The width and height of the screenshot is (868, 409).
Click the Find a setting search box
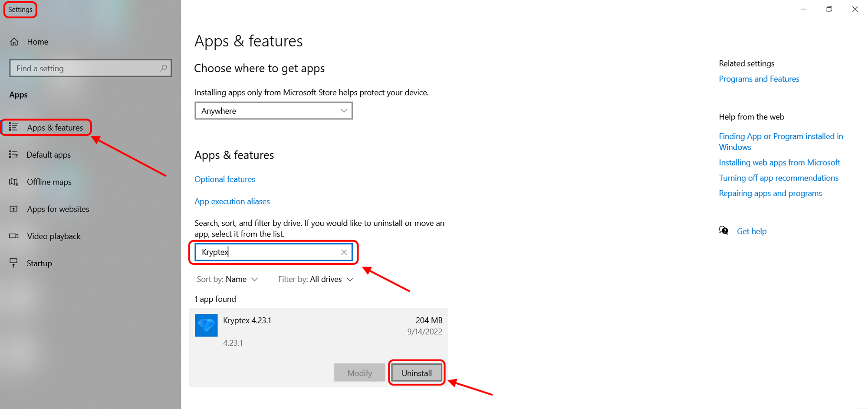(91, 68)
